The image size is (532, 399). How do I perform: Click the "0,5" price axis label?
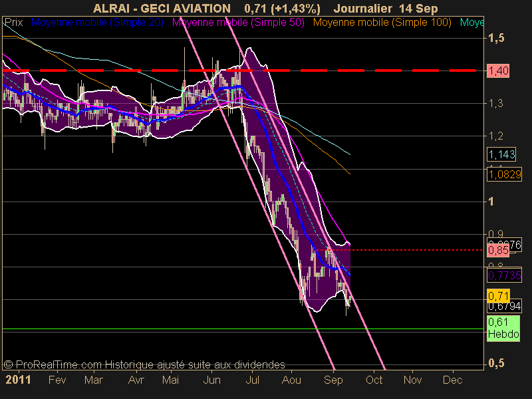496,363
